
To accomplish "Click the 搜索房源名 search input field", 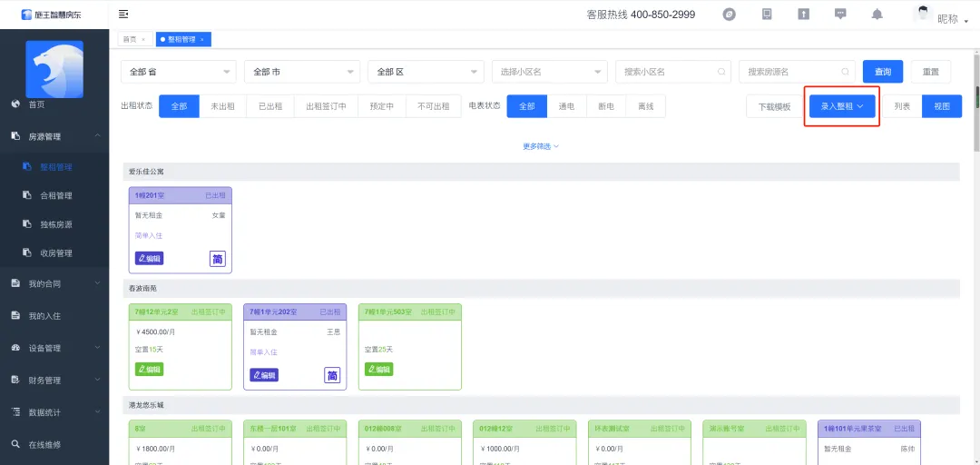I will (x=790, y=72).
